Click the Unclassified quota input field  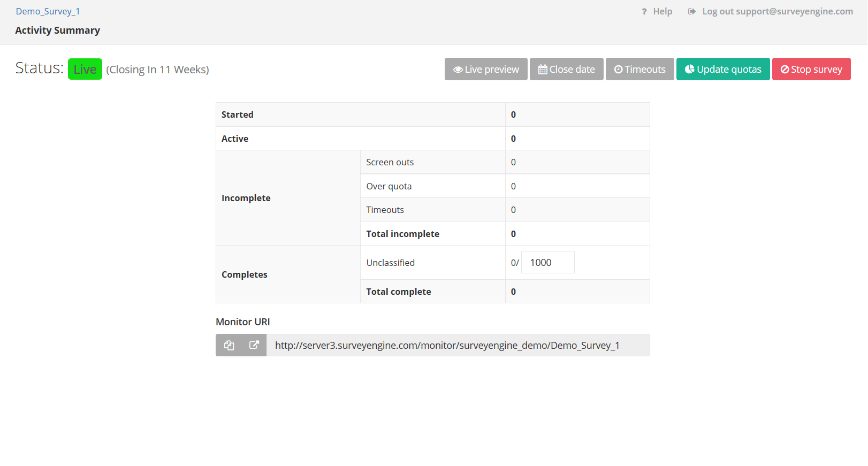547,263
